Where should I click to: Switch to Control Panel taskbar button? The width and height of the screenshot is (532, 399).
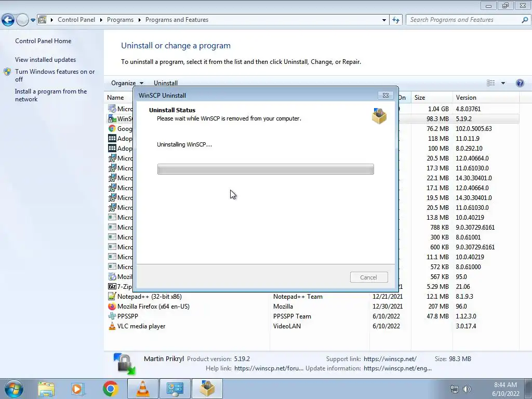[175, 389]
